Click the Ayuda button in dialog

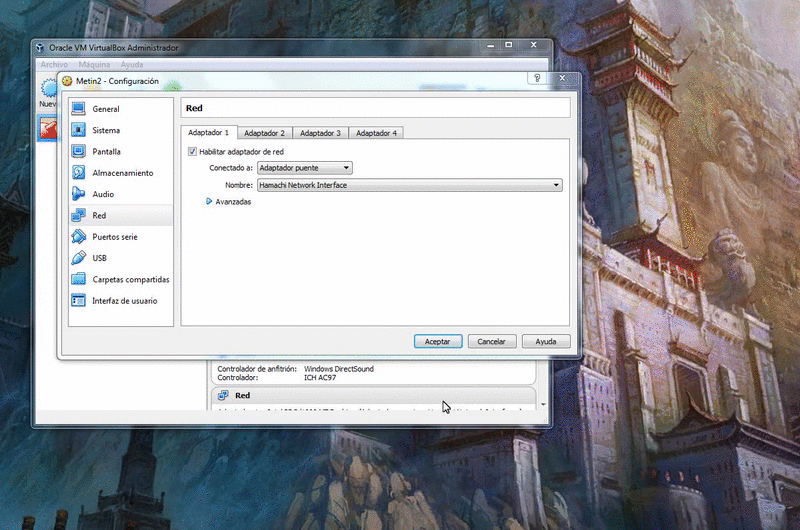[546, 341]
